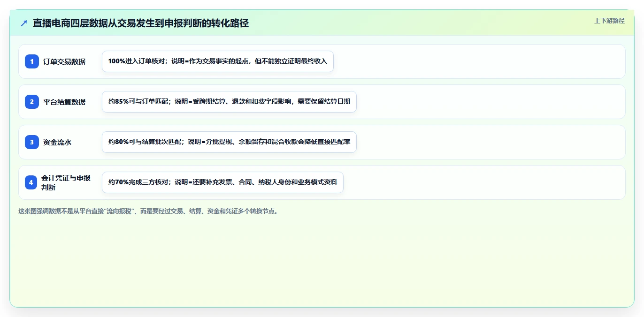Click the arrow icon beside the title

(24, 23)
